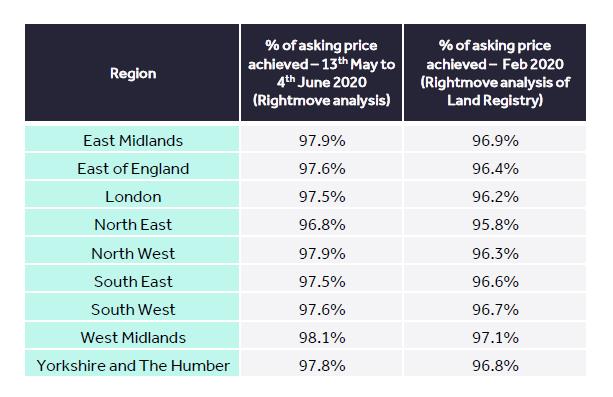Select the 97.1% Feb 2020 value
613x397 pixels.
click(x=495, y=338)
